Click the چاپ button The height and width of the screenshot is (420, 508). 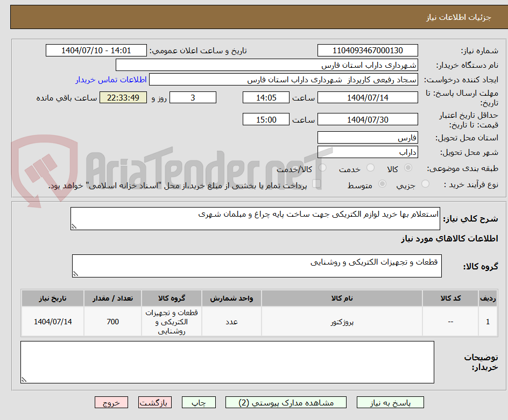pos(199,402)
